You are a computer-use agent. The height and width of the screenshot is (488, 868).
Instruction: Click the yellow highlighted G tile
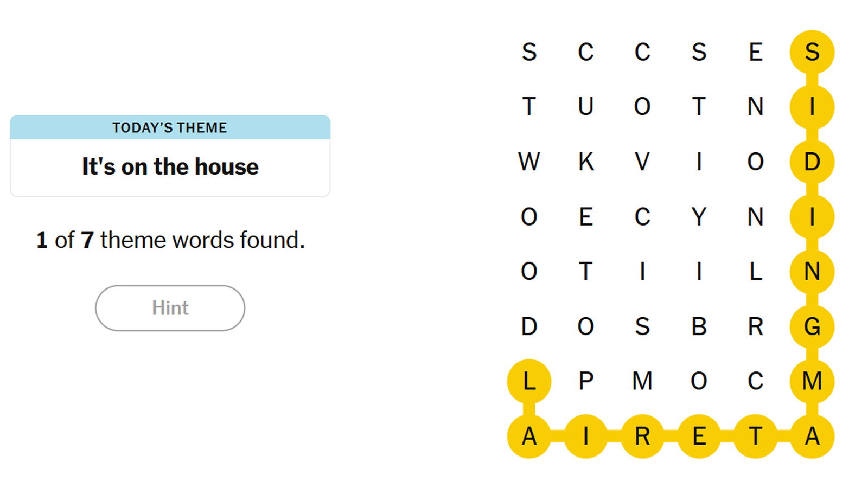click(812, 326)
